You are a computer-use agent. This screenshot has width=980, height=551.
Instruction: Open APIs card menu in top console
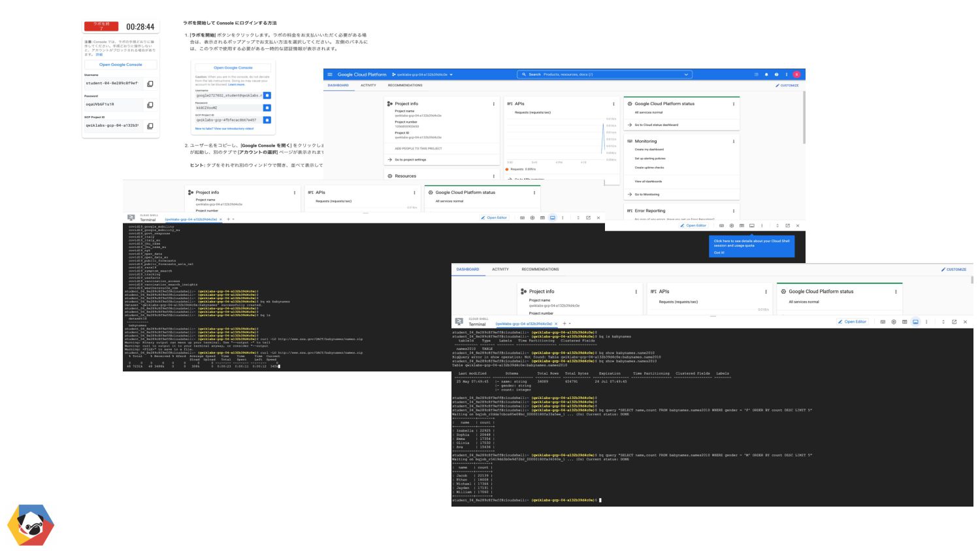pyautogui.click(x=613, y=104)
